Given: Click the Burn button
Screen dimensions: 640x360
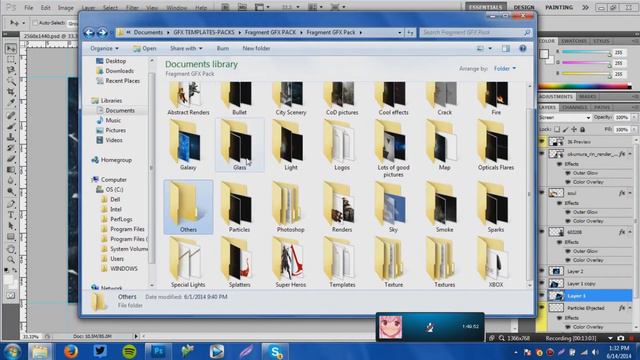Looking at the screenshot, I should pyautogui.click(x=222, y=48).
